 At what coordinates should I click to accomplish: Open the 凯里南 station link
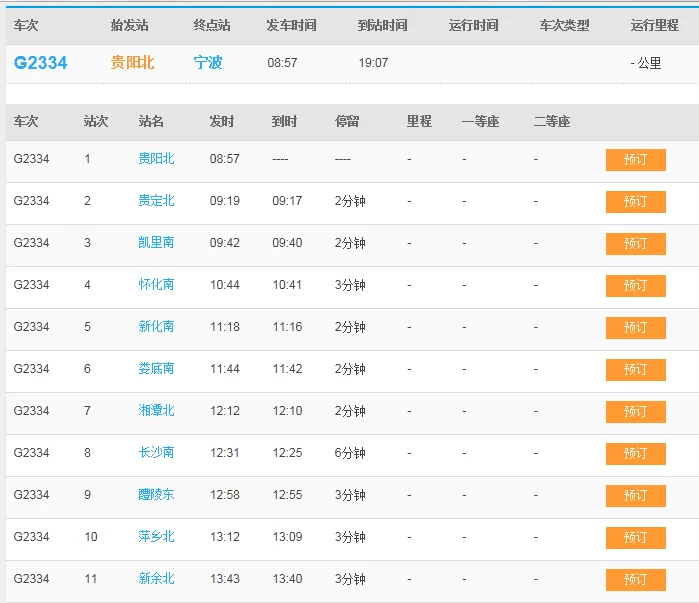[156, 243]
